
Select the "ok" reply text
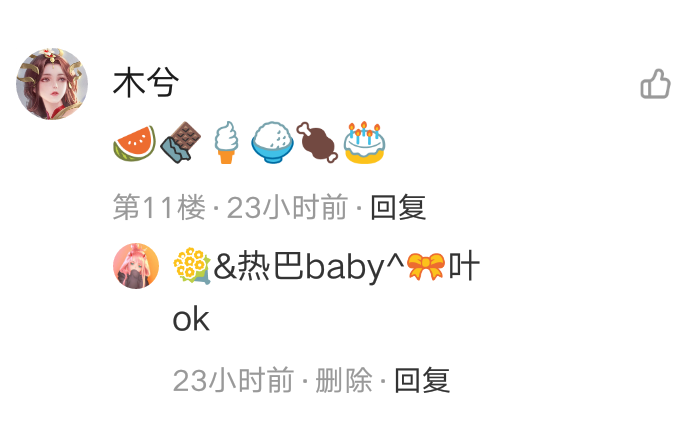pyautogui.click(x=191, y=319)
